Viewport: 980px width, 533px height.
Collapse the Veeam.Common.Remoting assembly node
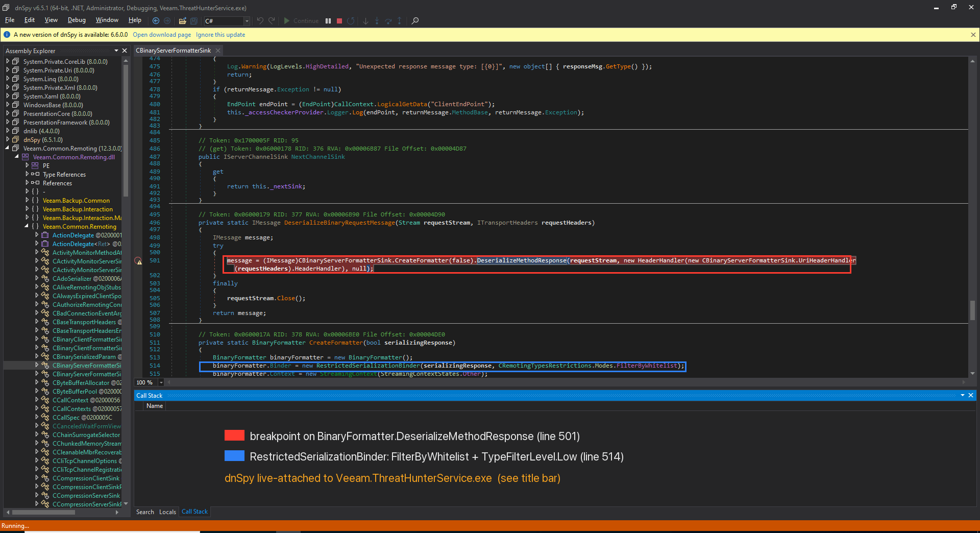coord(8,148)
